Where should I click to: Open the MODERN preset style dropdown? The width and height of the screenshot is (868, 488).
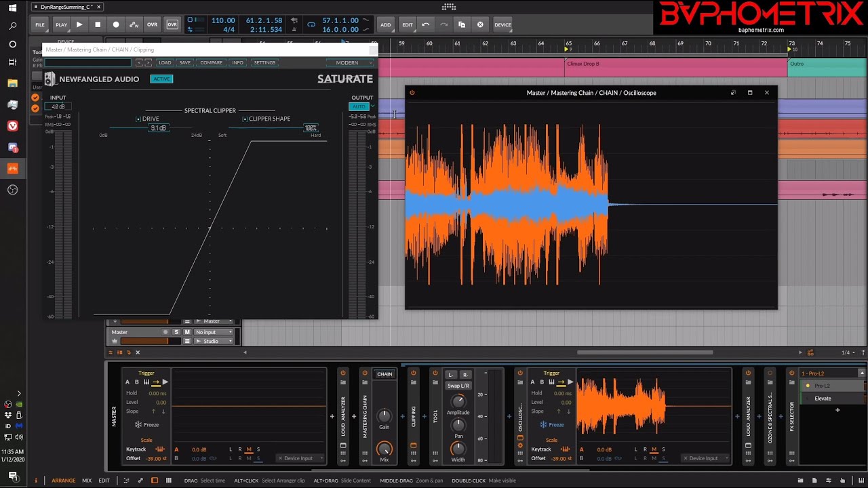click(351, 62)
